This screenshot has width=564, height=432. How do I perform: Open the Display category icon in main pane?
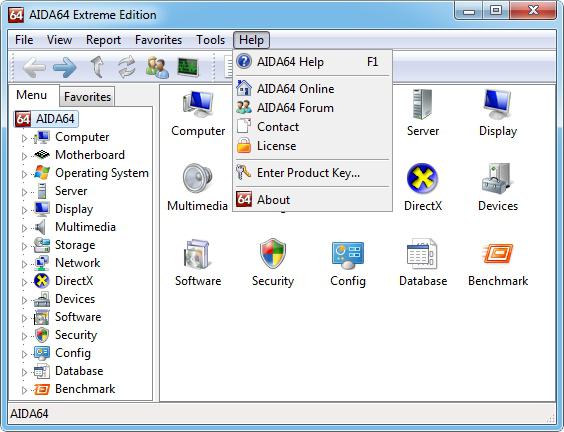click(x=498, y=104)
